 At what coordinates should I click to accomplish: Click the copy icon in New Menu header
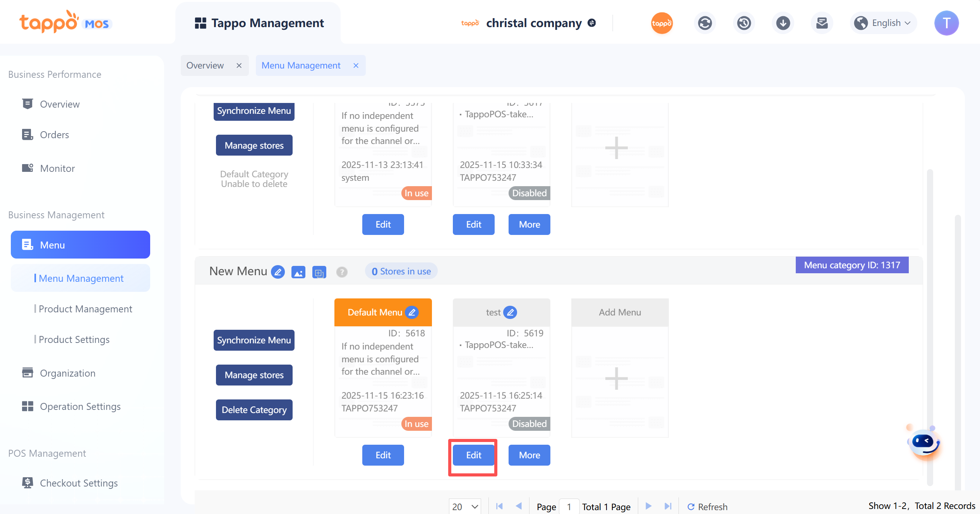click(x=319, y=272)
